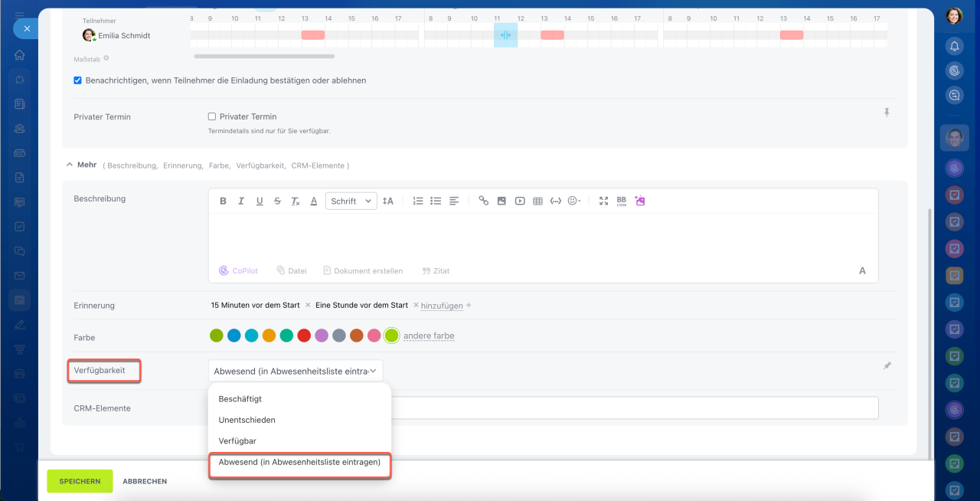Click the andere farbe link
Screen dimensions: 980x501
point(429,336)
